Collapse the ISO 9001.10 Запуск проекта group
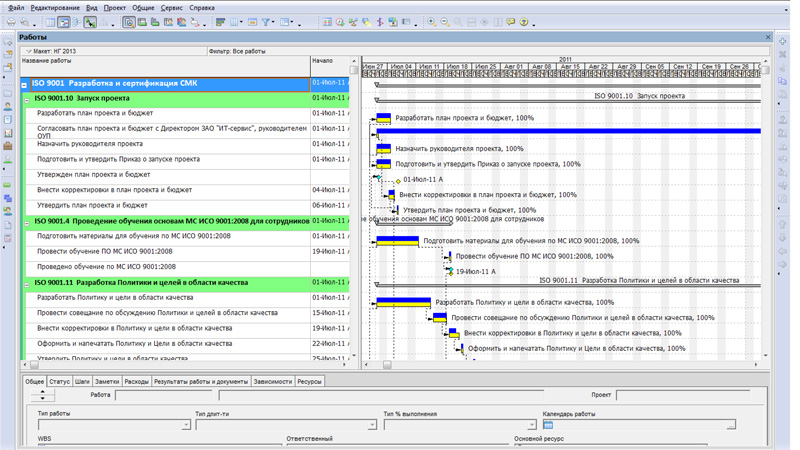The image size is (800, 450). coord(25,99)
